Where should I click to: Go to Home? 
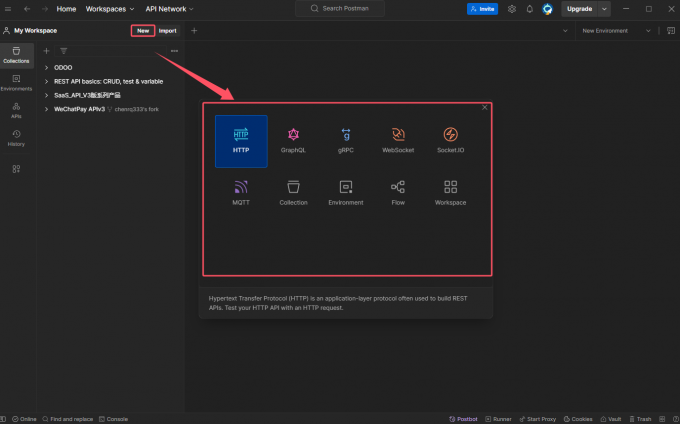tap(66, 9)
